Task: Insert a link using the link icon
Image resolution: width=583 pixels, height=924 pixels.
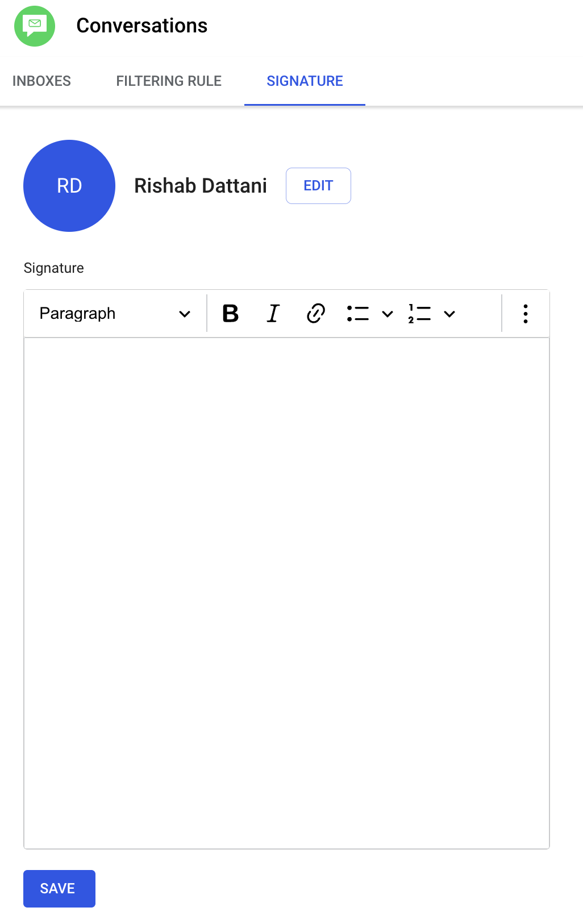Action: tap(315, 314)
